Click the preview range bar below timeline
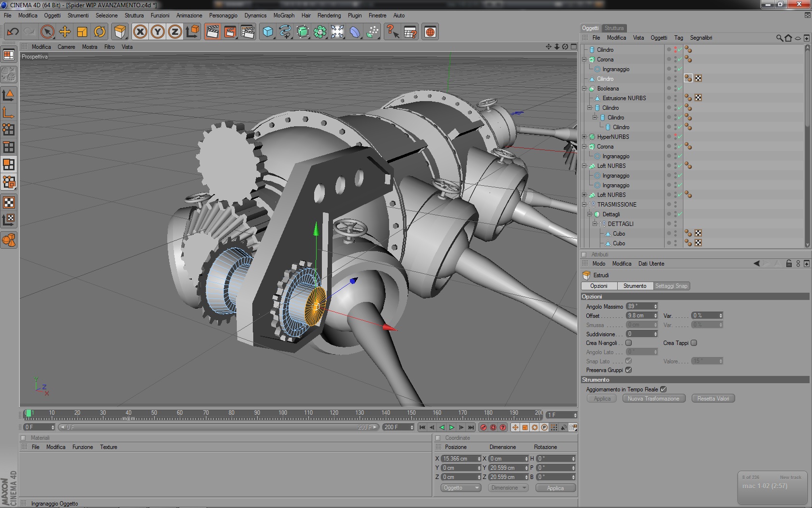812x508 pixels. point(219,427)
